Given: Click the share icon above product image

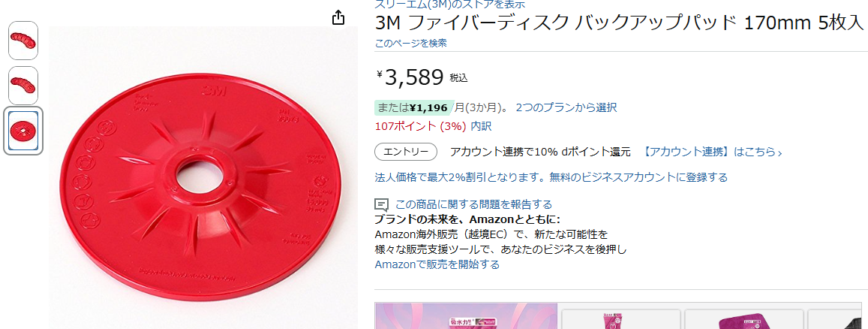Looking at the screenshot, I should coord(338,18).
